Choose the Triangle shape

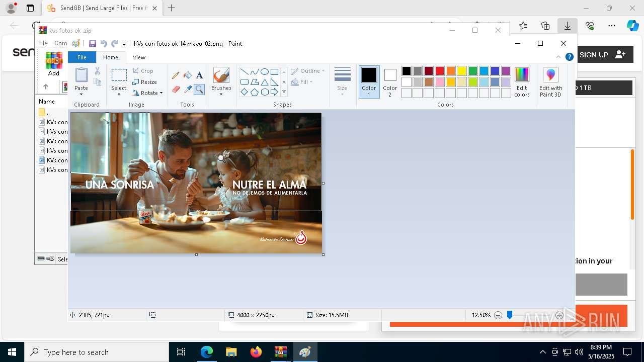264,82
